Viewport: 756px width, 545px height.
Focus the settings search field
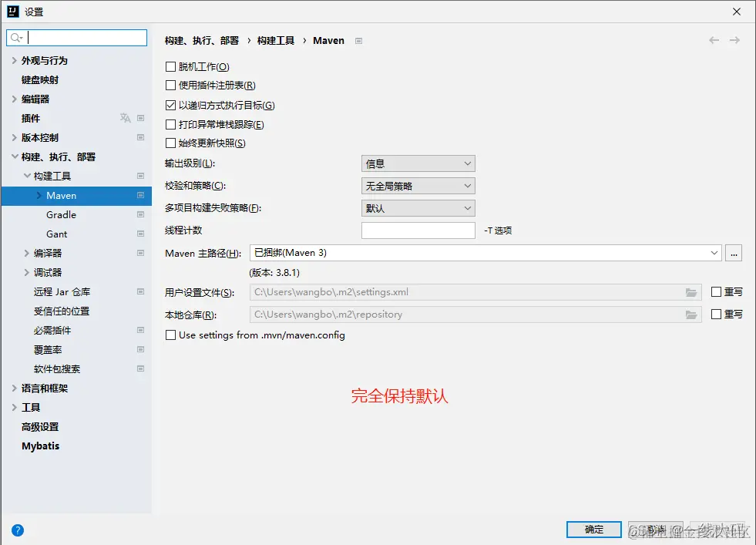[x=76, y=38]
